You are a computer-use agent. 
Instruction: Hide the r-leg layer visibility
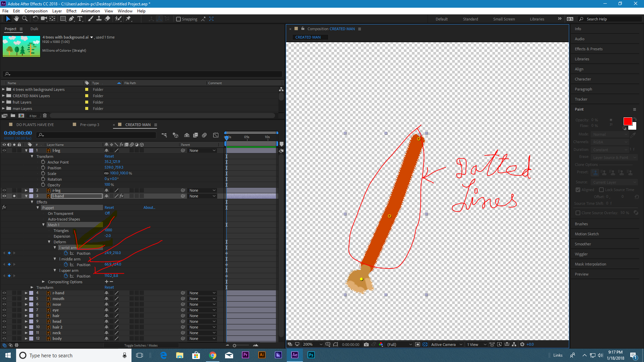point(4,190)
